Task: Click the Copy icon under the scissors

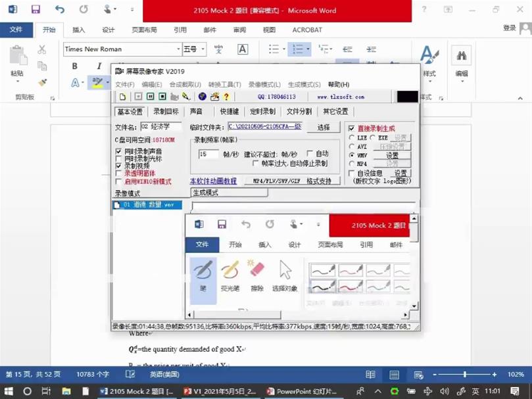Action: click(x=41, y=66)
